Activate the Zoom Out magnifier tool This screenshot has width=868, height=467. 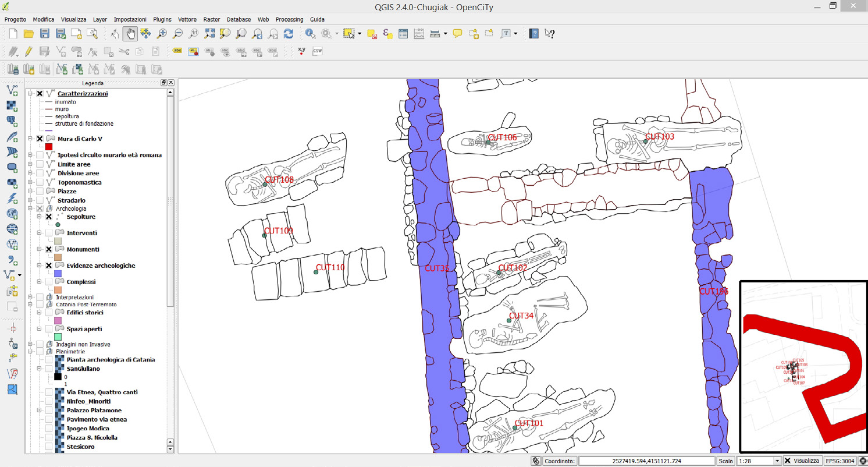click(x=178, y=34)
